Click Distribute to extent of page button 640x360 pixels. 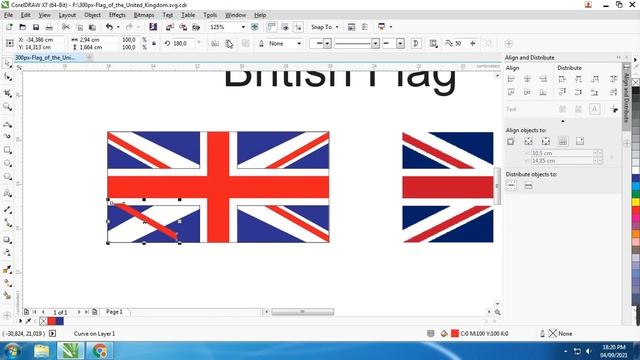click(528, 186)
